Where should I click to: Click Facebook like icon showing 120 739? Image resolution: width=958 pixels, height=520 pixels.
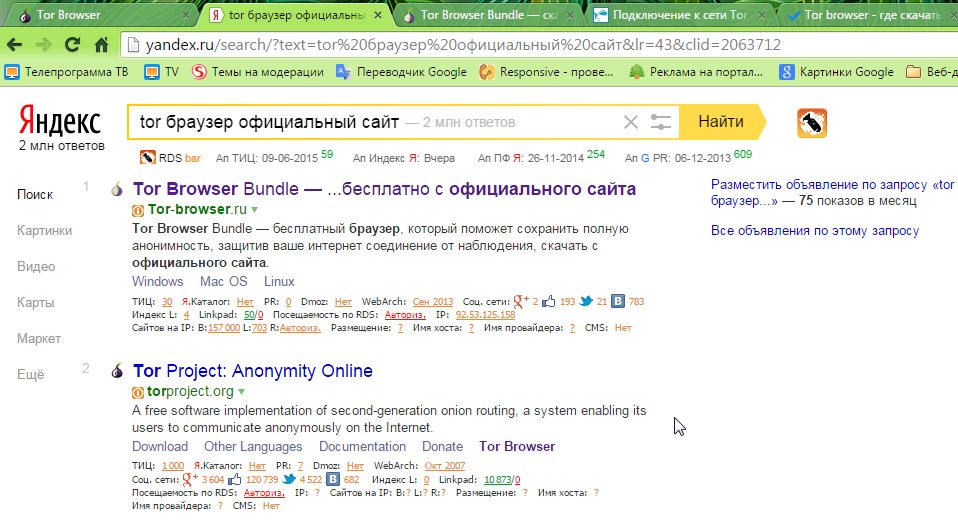pos(235,479)
